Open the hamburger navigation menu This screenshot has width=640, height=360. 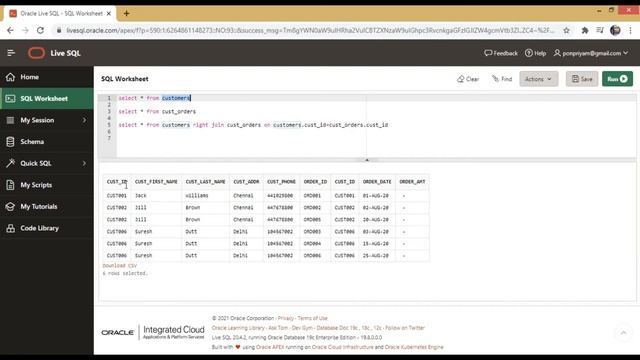tap(11, 53)
